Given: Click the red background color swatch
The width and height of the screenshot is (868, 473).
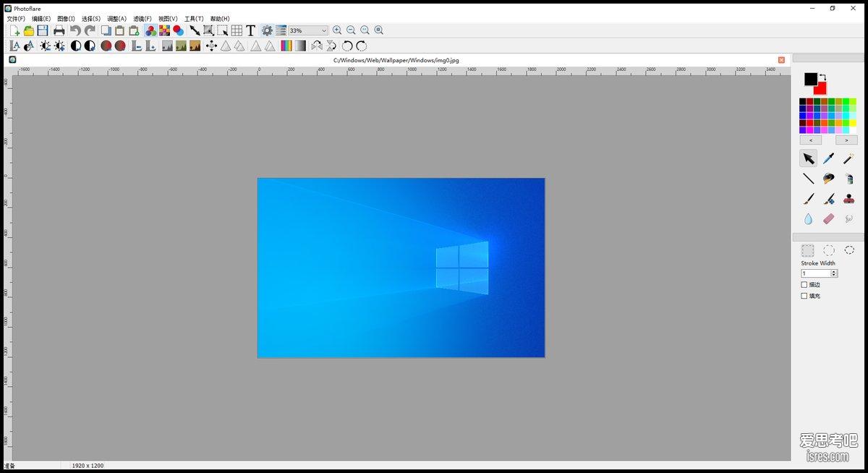Looking at the screenshot, I should pyautogui.click(x=820, y=88).
